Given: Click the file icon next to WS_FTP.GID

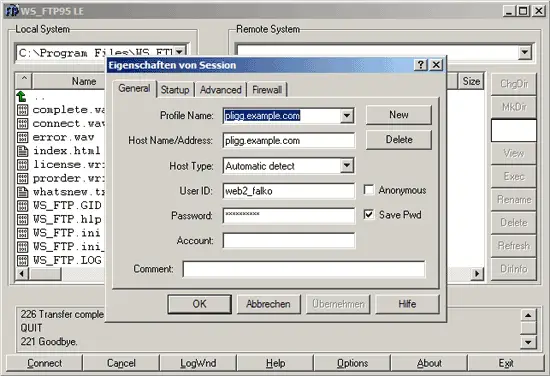Looking at the screenshot, I should (x=22, y=206).
